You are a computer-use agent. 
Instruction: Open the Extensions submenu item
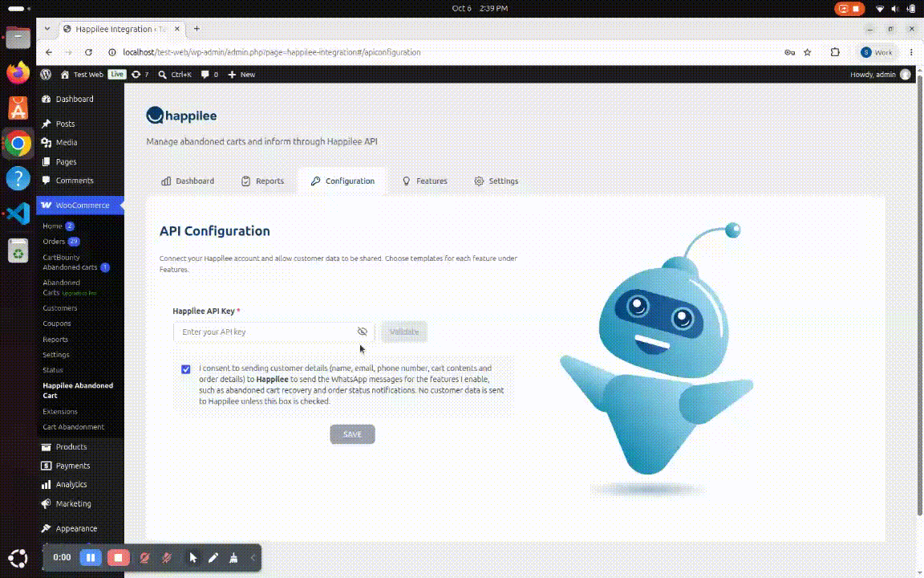point(59,411)
